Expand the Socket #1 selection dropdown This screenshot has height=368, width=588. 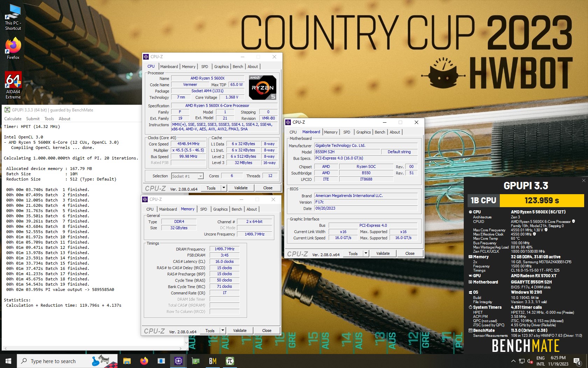201,176
